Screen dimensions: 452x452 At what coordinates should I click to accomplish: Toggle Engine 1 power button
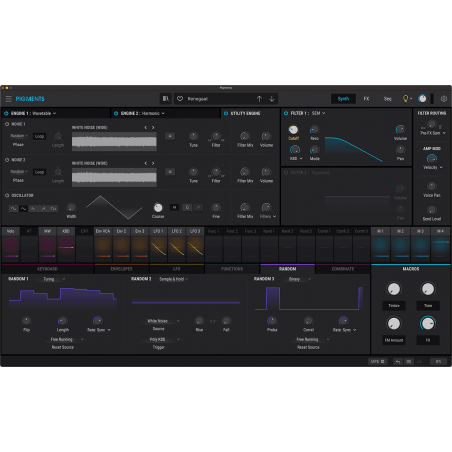click(x=6, y=113)
